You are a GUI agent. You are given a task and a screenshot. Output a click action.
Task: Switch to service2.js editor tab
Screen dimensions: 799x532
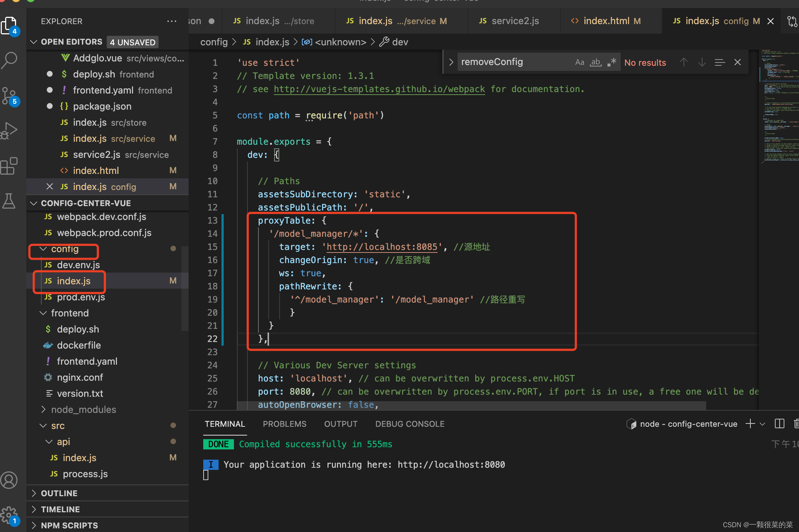coord(514,21)
